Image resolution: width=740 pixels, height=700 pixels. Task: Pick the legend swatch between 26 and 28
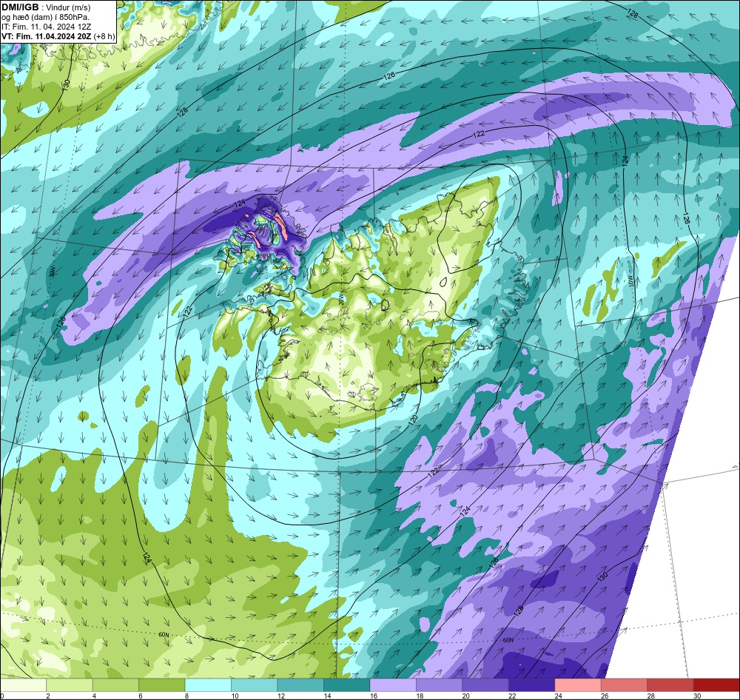(625, 685)
